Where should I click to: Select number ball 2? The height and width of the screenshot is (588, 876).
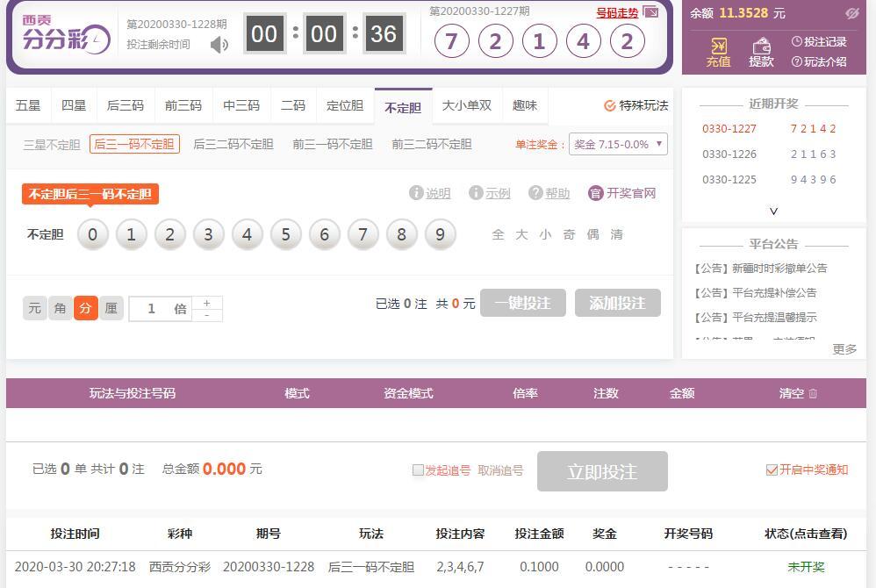(169, 234)
